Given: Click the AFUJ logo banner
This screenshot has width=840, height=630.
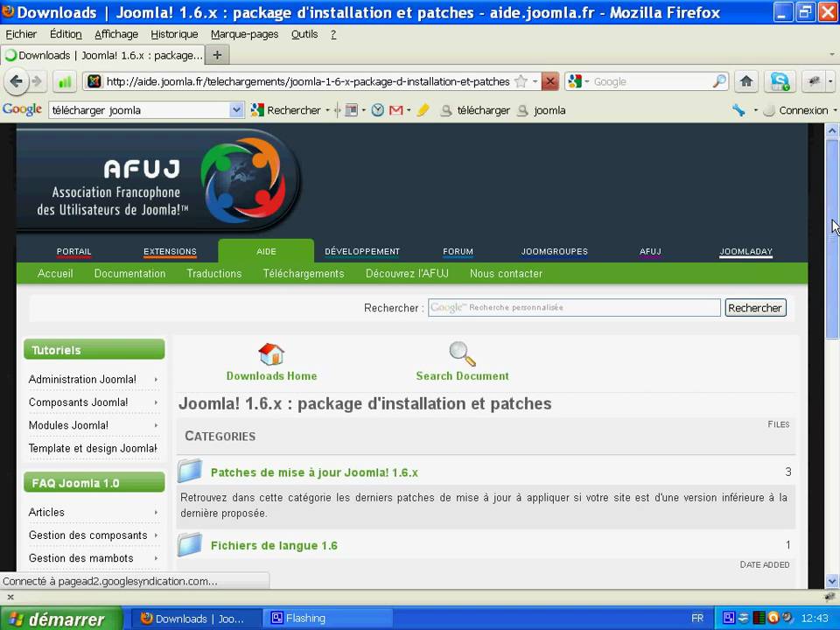Looking at the screenshot, I should click(158, 180).
